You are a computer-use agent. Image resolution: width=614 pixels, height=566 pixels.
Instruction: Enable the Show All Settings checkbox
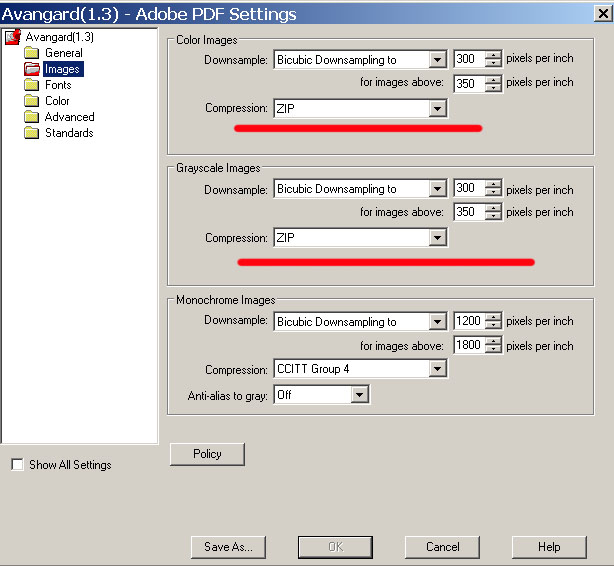(17, 465)
